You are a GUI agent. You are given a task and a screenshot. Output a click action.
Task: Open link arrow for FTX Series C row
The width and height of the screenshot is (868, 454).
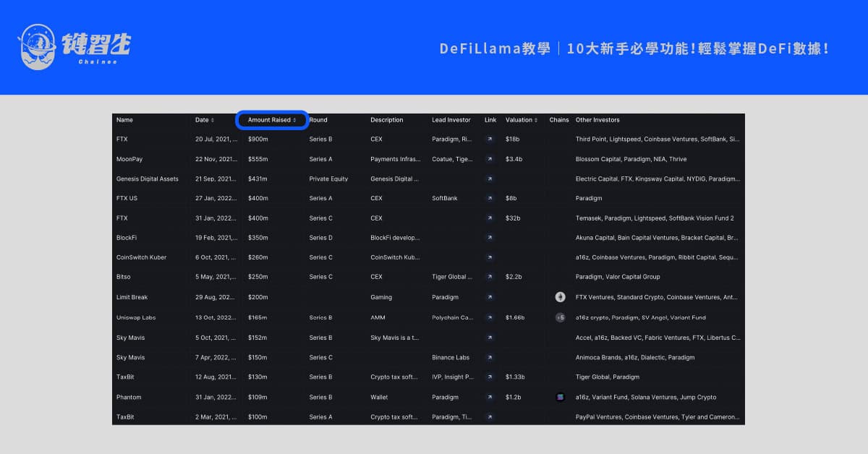[x=490, y=218]
